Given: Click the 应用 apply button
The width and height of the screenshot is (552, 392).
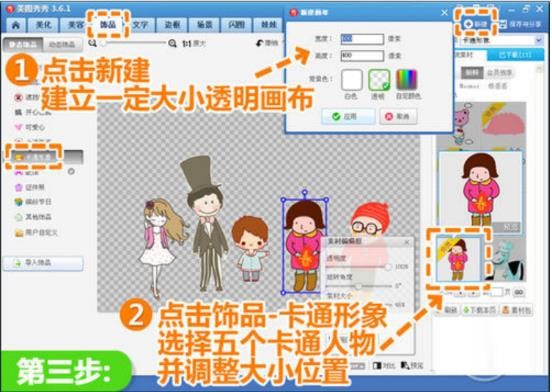Looking at the screenshot, I should [348, 116].
